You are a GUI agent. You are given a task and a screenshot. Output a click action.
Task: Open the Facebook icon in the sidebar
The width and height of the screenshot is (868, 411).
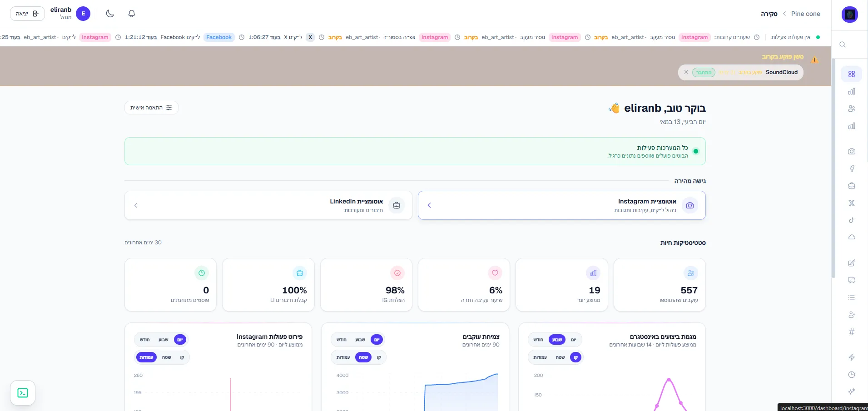(852, 168)
